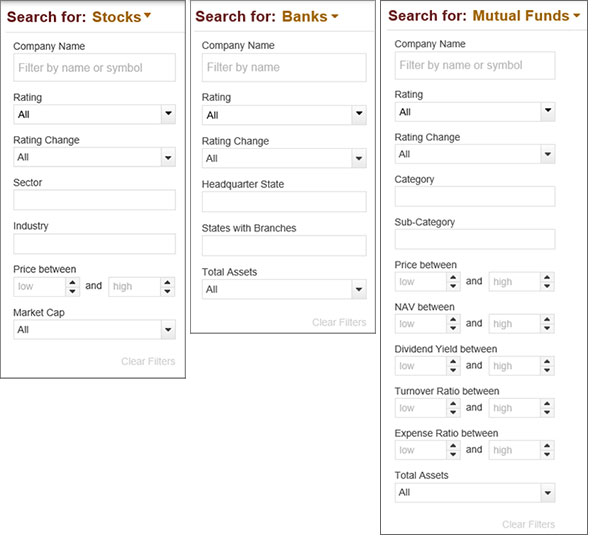Click the Mutual Funds Sub-Category field
This screenshot has height=545, width=600.
(474, 239)
